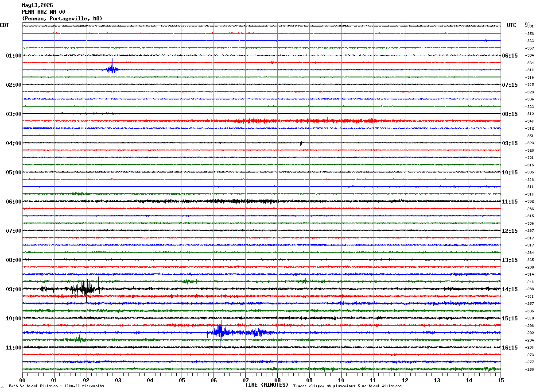The height and width of the screenshot is (392, 536).
Task: Click the red tremor trace after 03:00 CDT
Action: coord(306,121)
